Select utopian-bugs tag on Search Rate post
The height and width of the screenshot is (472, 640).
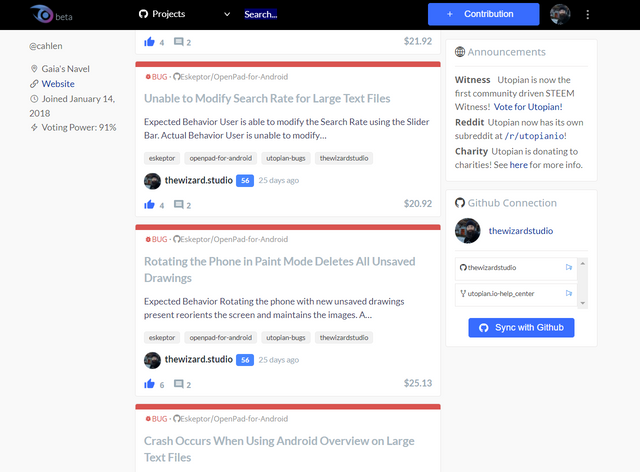click(286, 158)
